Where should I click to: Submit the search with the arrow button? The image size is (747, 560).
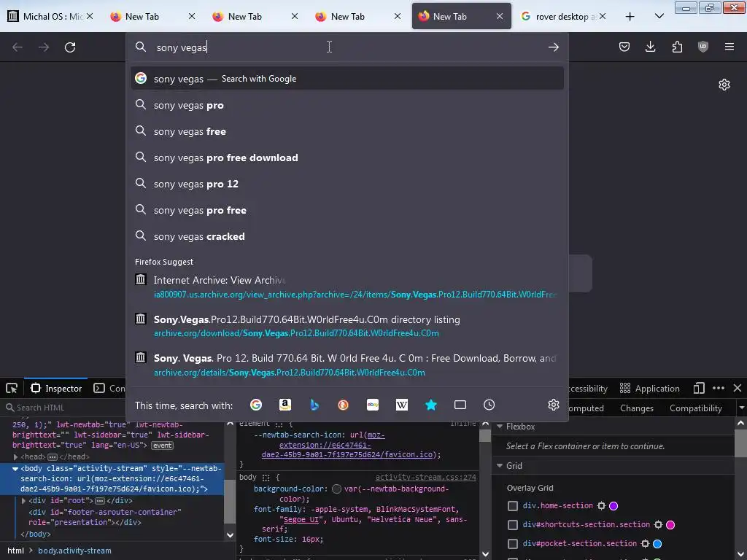553,47
